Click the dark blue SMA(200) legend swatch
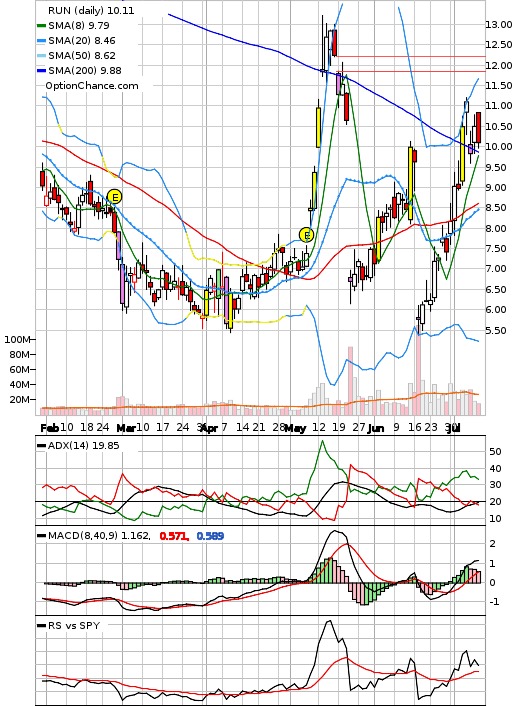Screen dimensions: 526x706 pyautogui.click(x=41, y=71)
